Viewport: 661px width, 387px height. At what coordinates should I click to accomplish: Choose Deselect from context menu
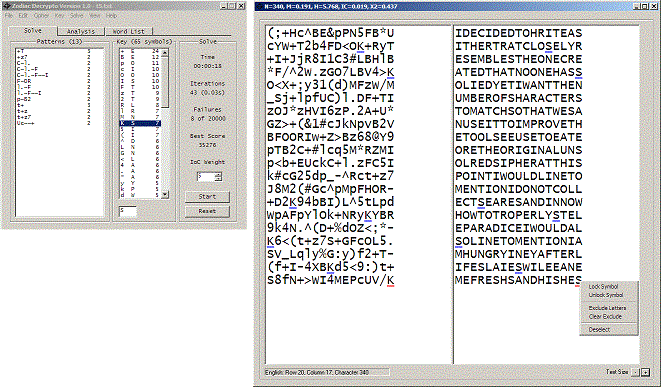599,330
